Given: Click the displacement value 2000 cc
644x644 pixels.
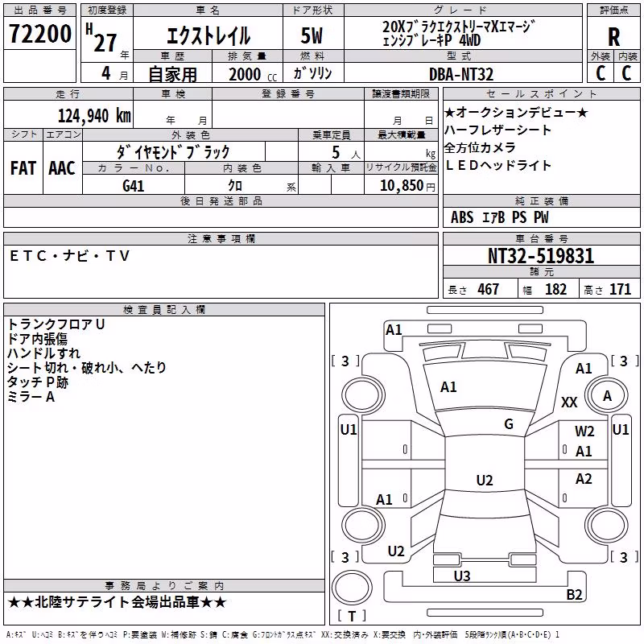Looking at the screenshot, I should tap(253, 74).
